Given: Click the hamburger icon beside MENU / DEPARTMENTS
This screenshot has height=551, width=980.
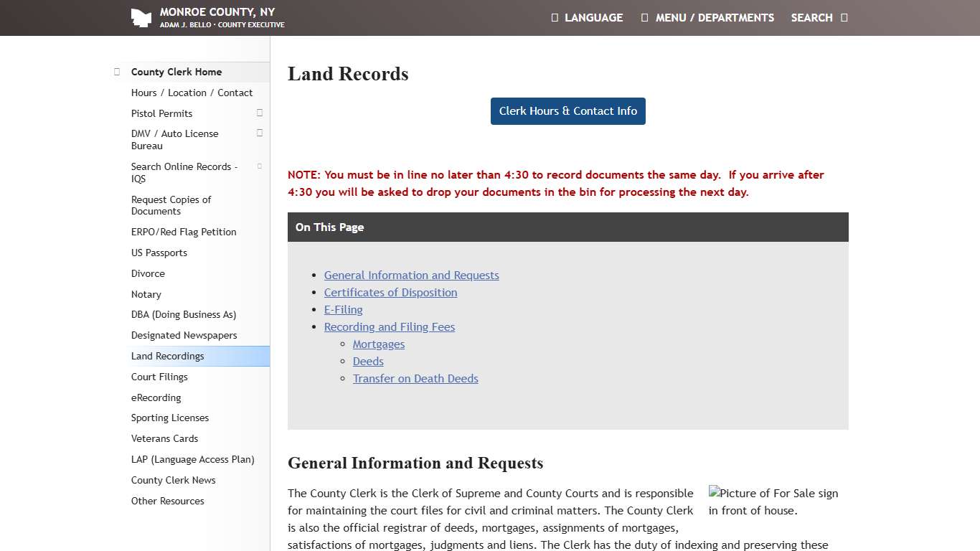Looking at the screenshot, I should click(x=644, y=17).
